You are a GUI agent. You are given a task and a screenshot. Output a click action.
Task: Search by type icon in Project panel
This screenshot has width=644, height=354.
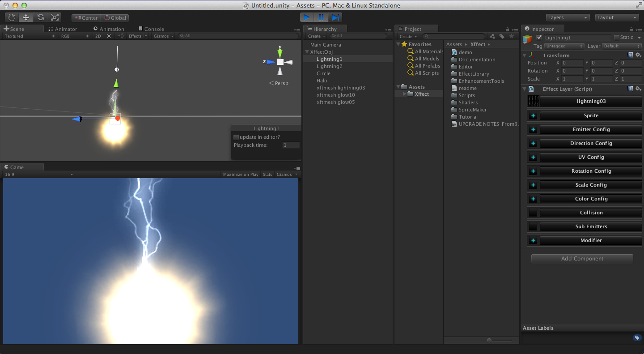coord(492,36)
